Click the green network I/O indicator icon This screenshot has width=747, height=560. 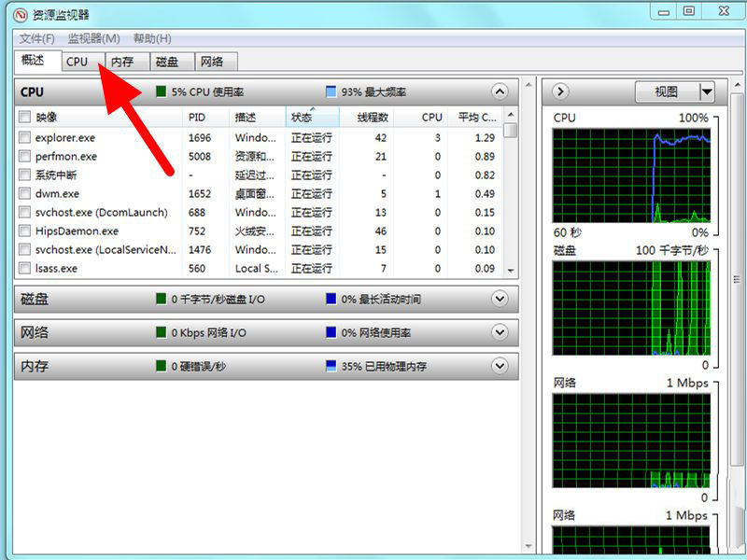(x=161, y=332)
